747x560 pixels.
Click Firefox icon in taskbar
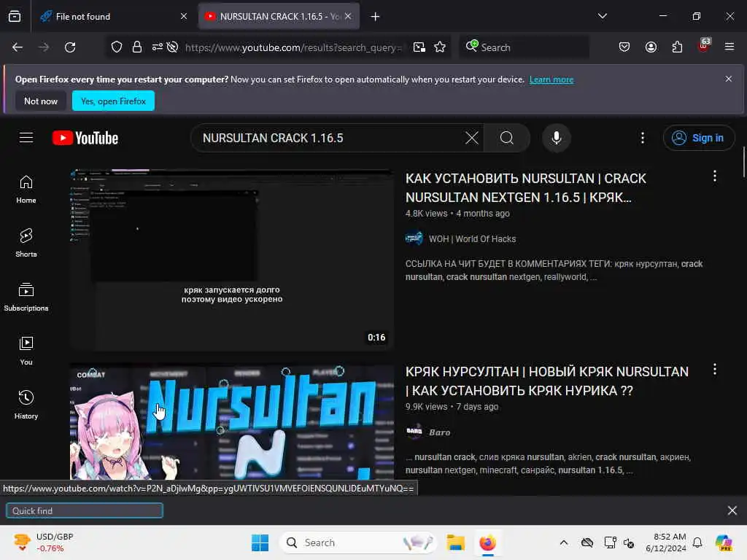click(487, 542)
